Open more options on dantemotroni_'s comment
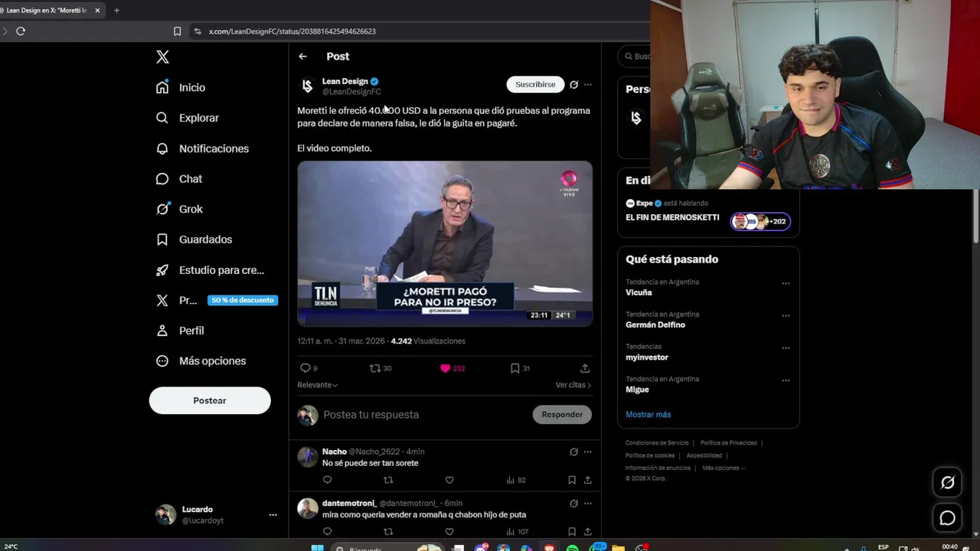 [587, 504]
